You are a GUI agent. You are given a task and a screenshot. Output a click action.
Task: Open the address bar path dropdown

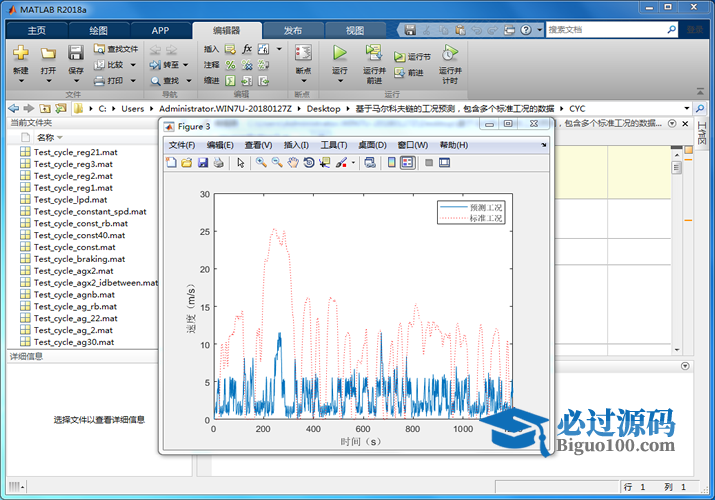(686, 108)
